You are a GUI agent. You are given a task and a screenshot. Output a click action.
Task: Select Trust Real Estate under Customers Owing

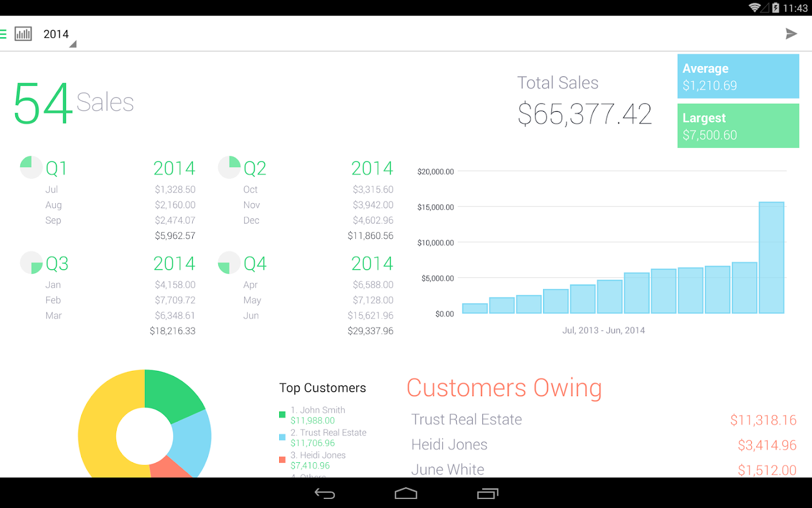pos(466,419)
